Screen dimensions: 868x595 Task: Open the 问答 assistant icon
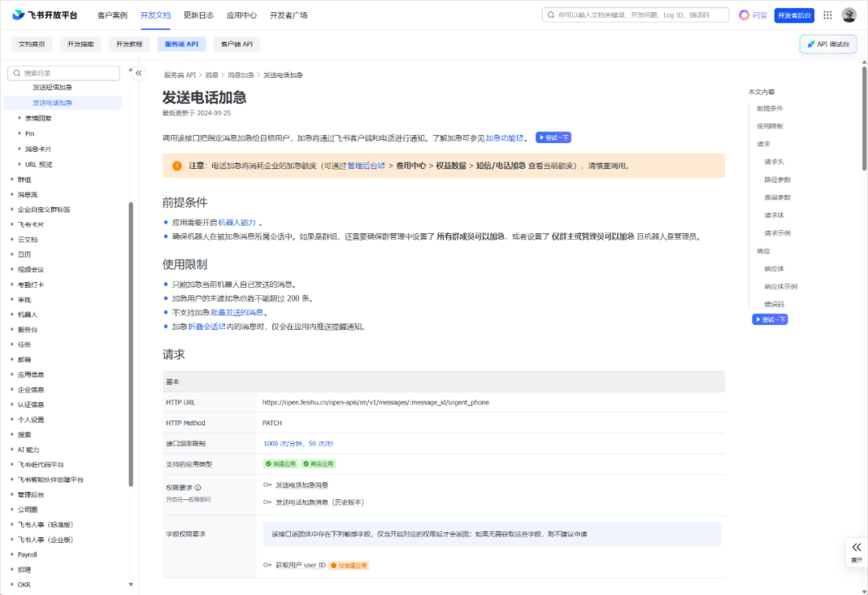pos(744,14)
